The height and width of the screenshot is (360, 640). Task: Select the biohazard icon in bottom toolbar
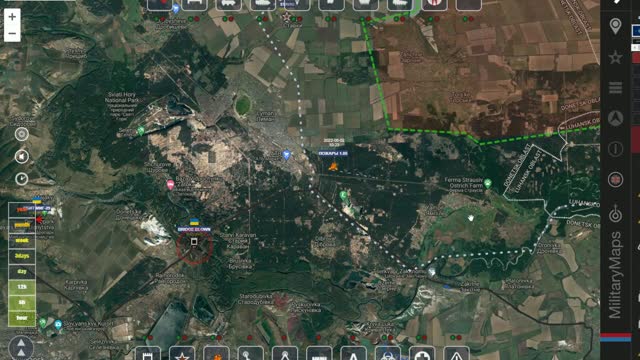[x=388, y=354]
